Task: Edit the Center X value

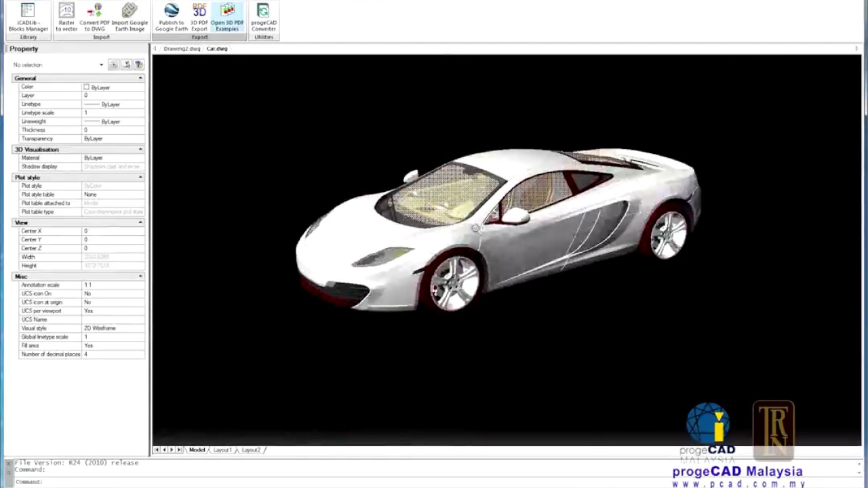Action: (x=113, y=231)
